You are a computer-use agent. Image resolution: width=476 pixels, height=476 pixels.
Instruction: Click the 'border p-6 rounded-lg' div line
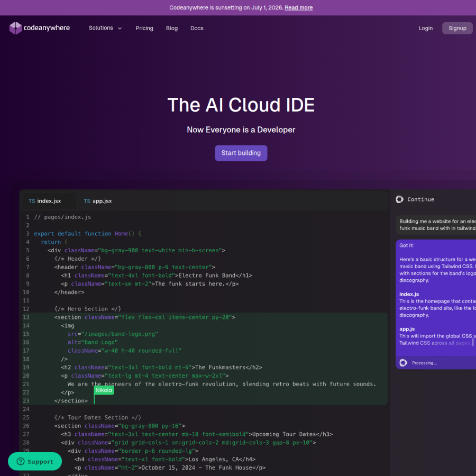pyautogui.click(x=133, y=451)
